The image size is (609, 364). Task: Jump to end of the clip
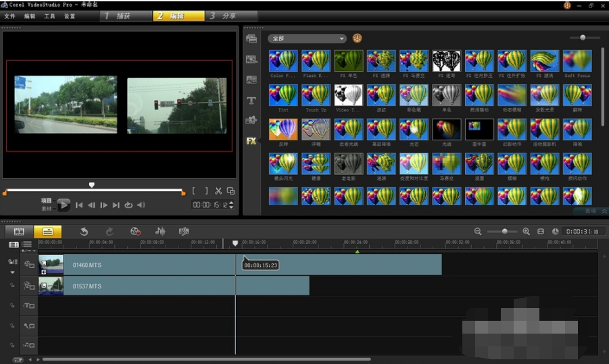click(116, 205)
